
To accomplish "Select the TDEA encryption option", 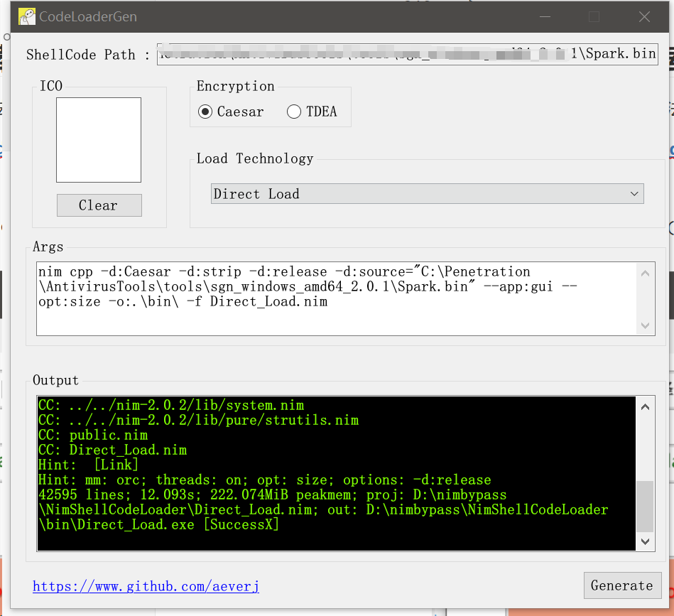I will [x=294, y=112].
